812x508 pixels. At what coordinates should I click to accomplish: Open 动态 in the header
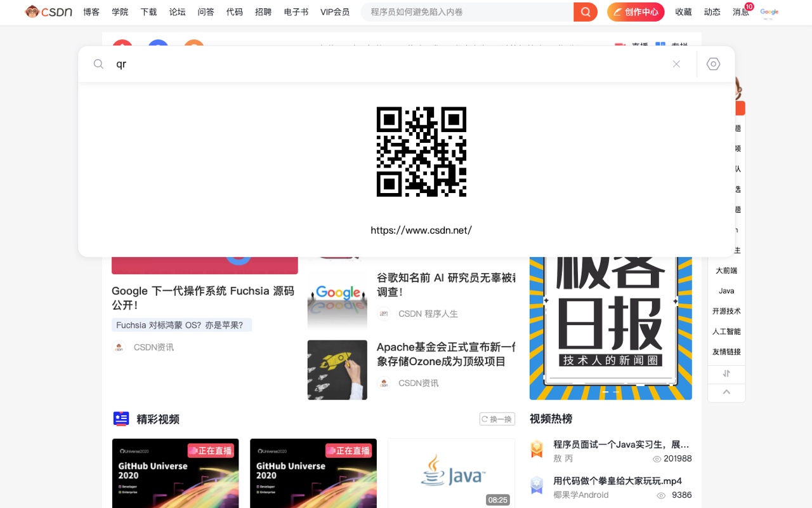pos(712,11)
